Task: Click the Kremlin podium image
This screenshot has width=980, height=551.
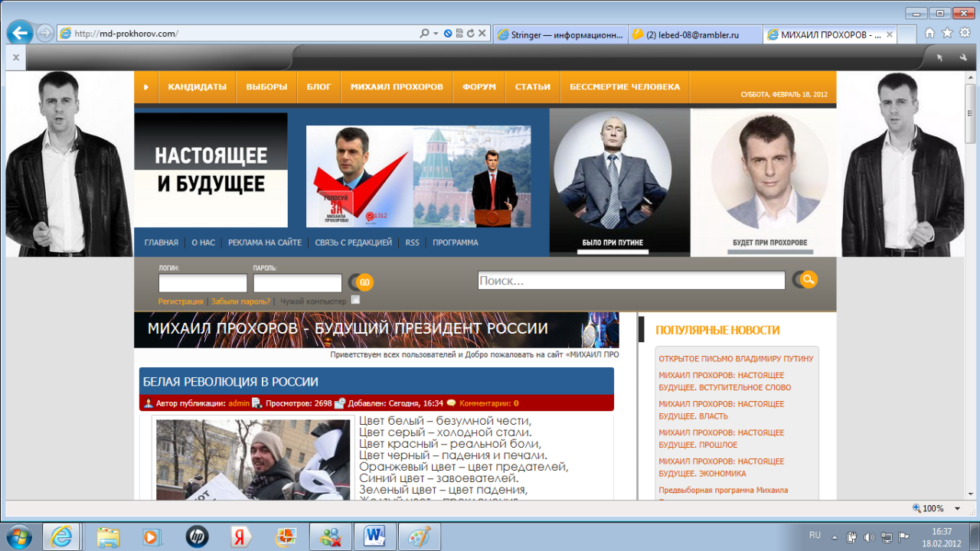Action: (472, 177)
